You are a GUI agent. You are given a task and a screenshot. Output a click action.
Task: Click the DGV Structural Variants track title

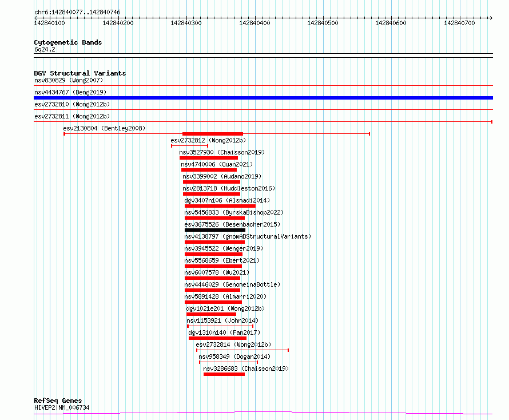pyautogui.click(x=80, y=73)
